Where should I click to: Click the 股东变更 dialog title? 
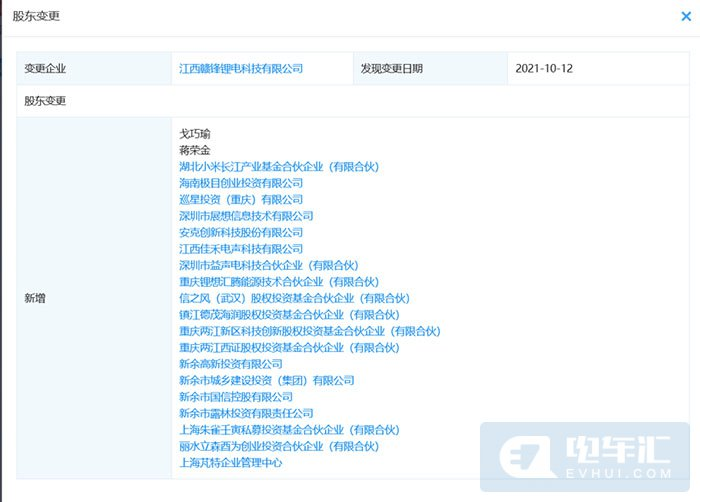[36, 16]
